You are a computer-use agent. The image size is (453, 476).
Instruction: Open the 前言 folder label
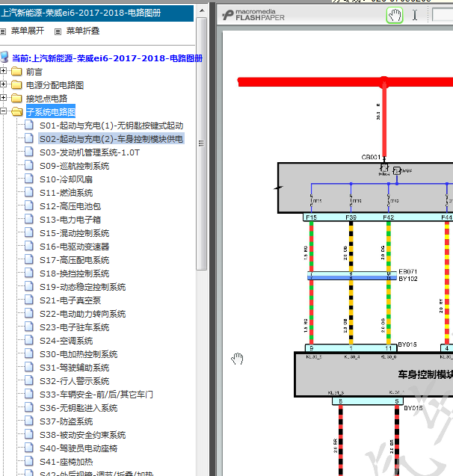pos(34,72)
